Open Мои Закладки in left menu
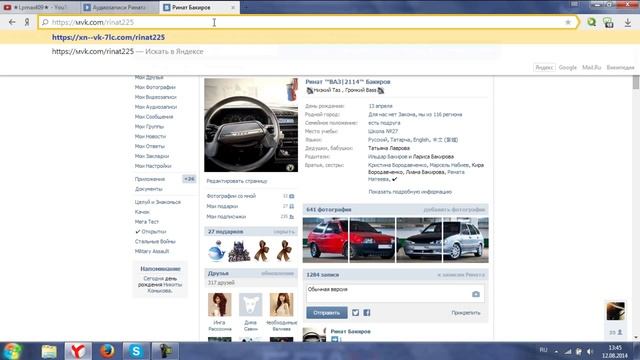Screen dimensions: 640x360 click(152, 156)
